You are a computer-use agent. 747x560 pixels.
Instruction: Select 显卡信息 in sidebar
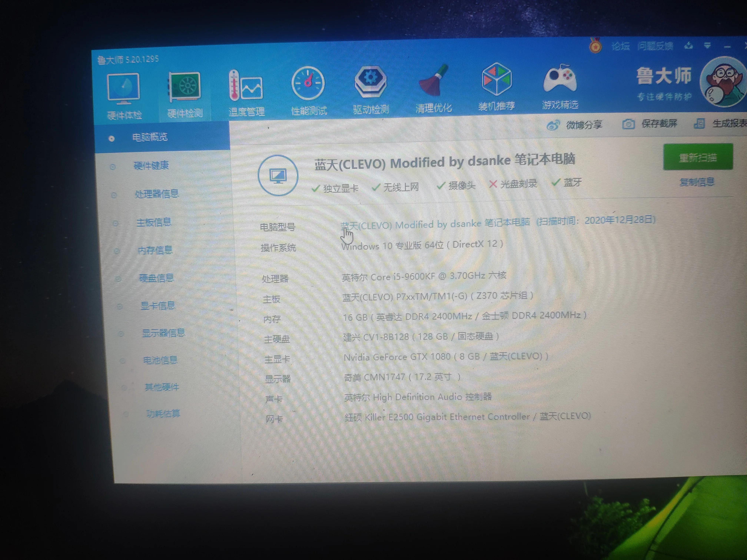point(158,306)
